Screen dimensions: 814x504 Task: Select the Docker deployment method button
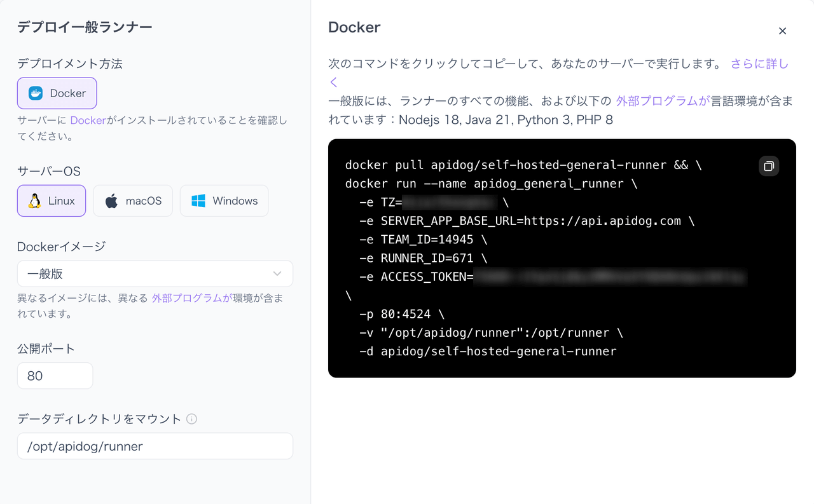coord(57,93)
